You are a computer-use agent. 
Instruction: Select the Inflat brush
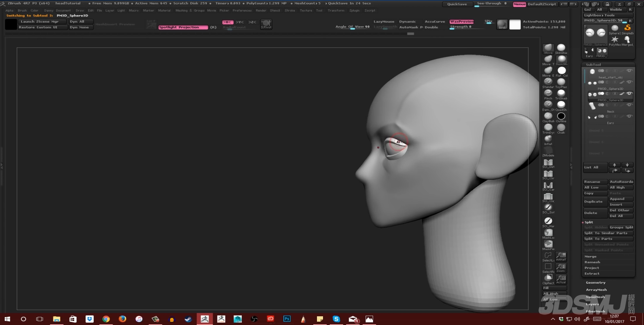coord(548,139)
